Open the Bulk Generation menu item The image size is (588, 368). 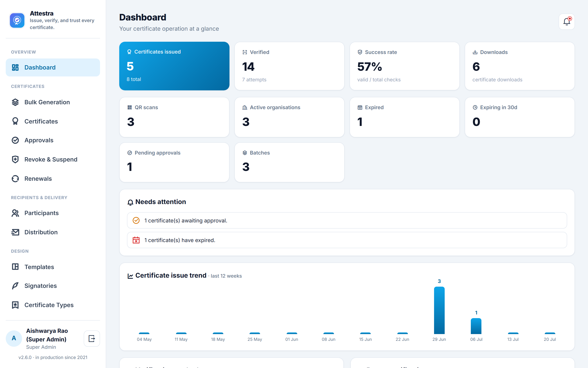pos(53,102)
